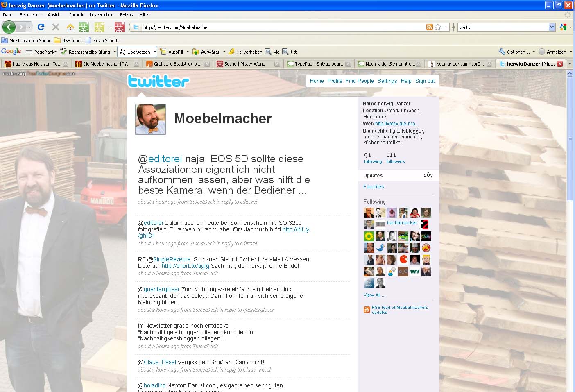The image size is (575, 392).
Task: Toggle Hervorheben highlighting
Action: [245, 52]
